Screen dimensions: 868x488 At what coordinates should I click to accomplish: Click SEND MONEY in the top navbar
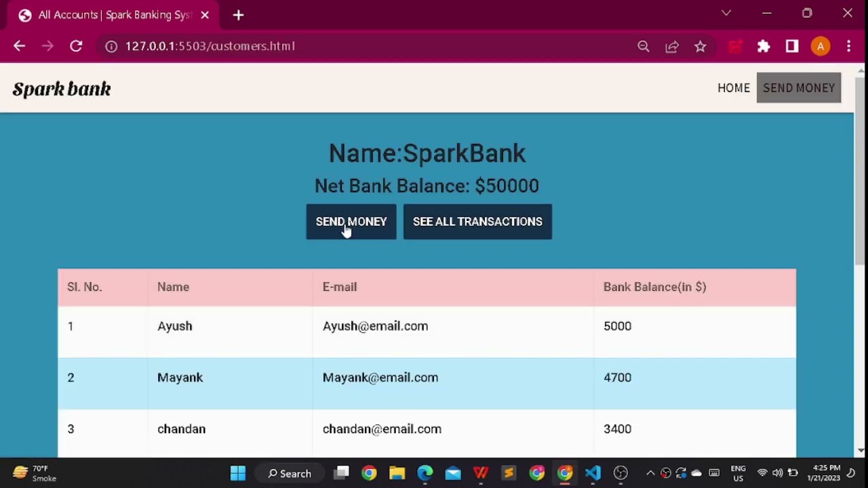[799, 88]
